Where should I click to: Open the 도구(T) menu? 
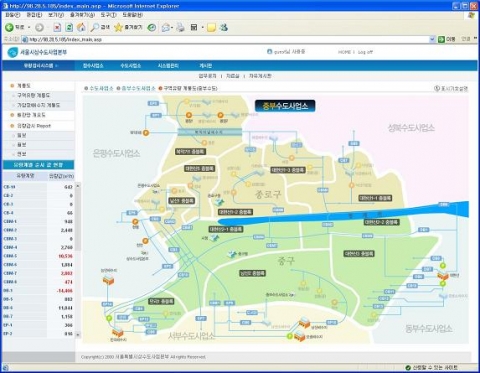coord(108,15)
